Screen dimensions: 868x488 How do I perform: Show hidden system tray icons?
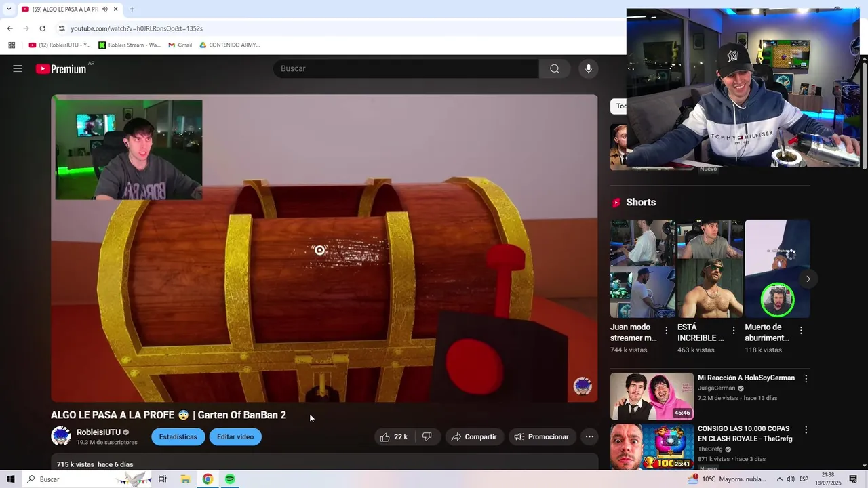(x=779, y=479)
